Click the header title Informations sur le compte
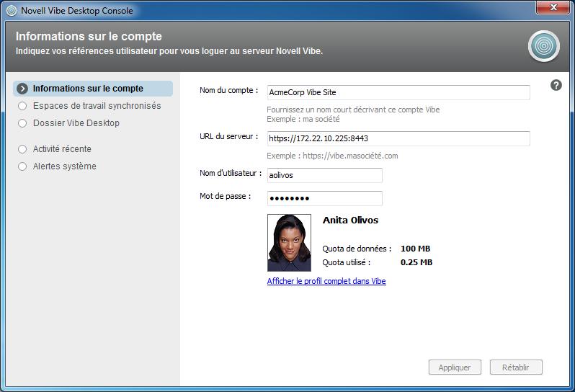The image size is (575, 392). [89, 36]
